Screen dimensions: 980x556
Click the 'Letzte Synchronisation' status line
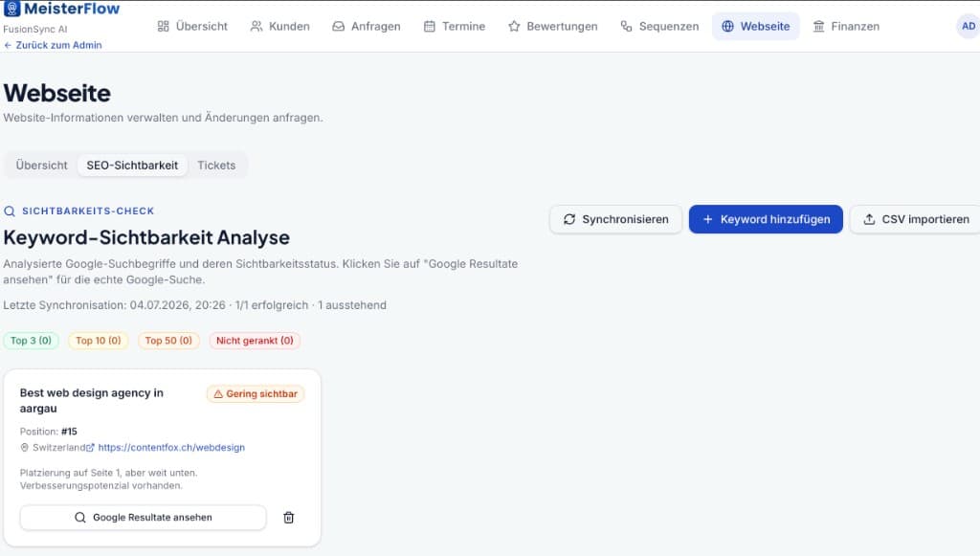point(194,305)
